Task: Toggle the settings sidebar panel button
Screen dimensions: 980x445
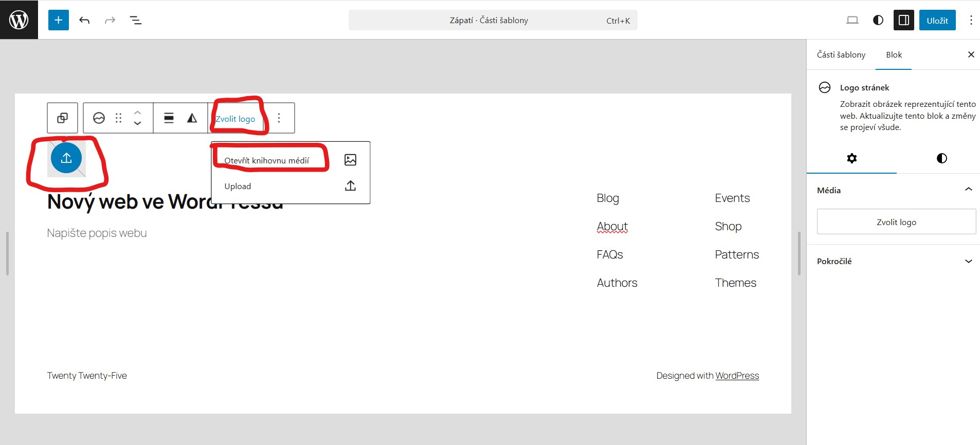Action: (903, 20)
